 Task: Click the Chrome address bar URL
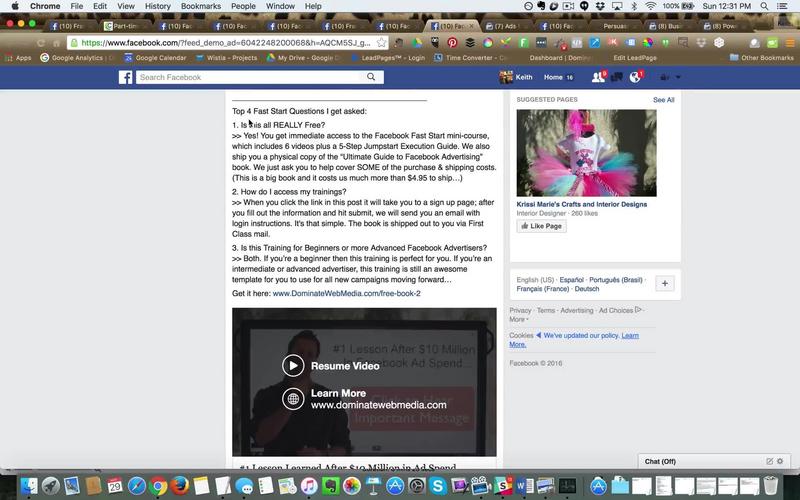coord(226,43)
